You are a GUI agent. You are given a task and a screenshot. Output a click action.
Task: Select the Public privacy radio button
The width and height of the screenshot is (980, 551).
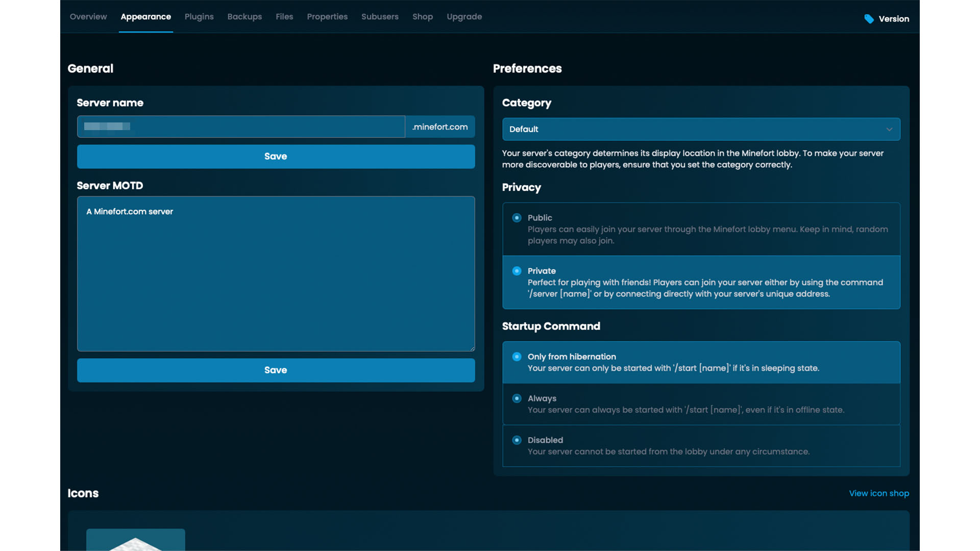(x=517, y=218)
